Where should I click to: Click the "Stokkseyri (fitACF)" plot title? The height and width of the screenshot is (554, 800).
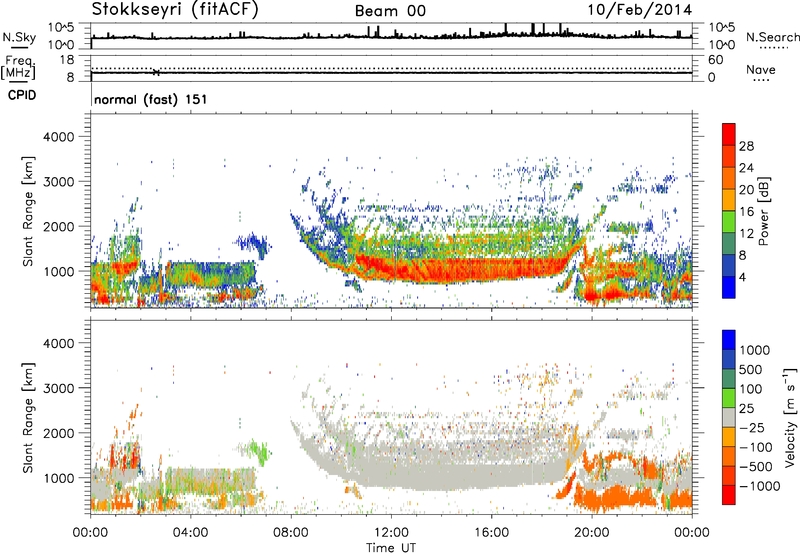[x=175, y=10]
